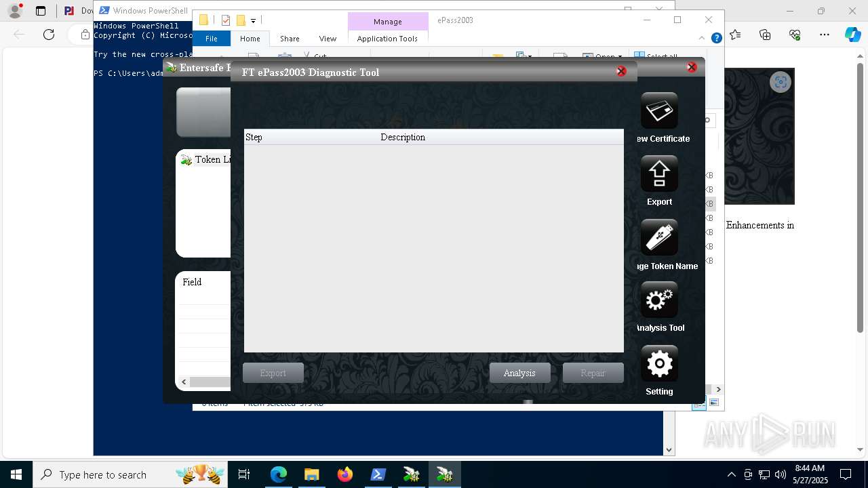Screen dimensions: 868x488
Task: Click the active ePass bee taskbar icon
Action: (x=445, y=474)
